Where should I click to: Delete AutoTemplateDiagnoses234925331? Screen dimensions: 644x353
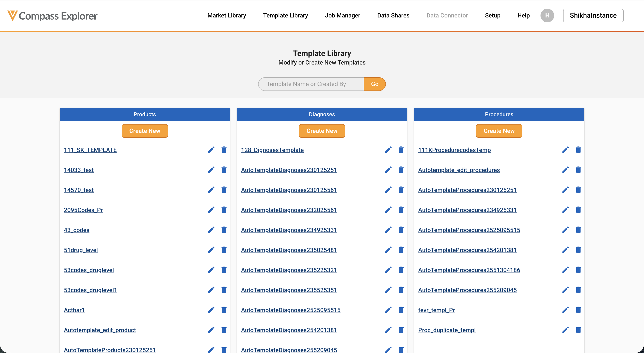pos(401,230)
